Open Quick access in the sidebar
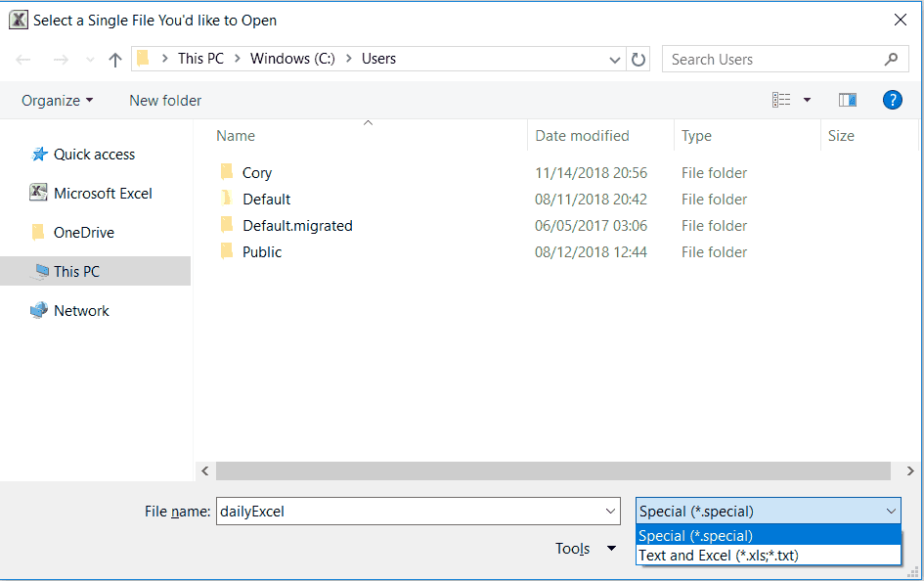 click(x=92, y=154)
